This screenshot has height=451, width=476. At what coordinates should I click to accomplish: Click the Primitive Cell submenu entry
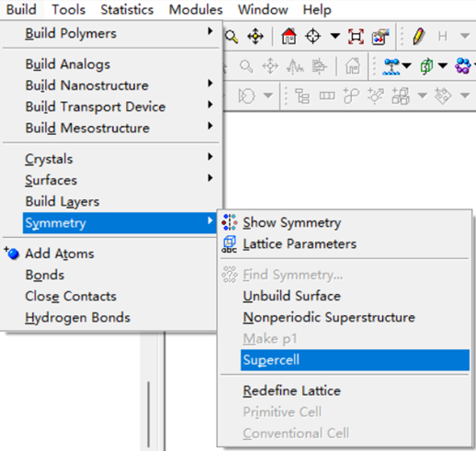click(x=345, y=412)
